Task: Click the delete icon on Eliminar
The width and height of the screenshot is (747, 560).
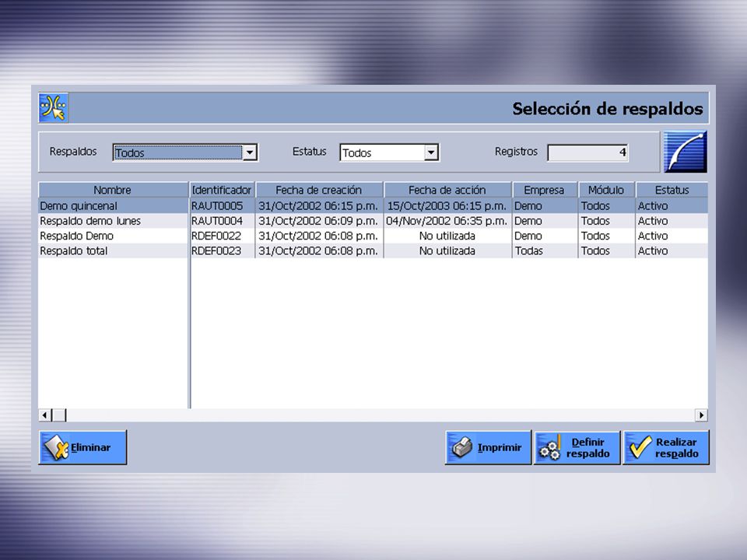Action: [x=56, y=448]
